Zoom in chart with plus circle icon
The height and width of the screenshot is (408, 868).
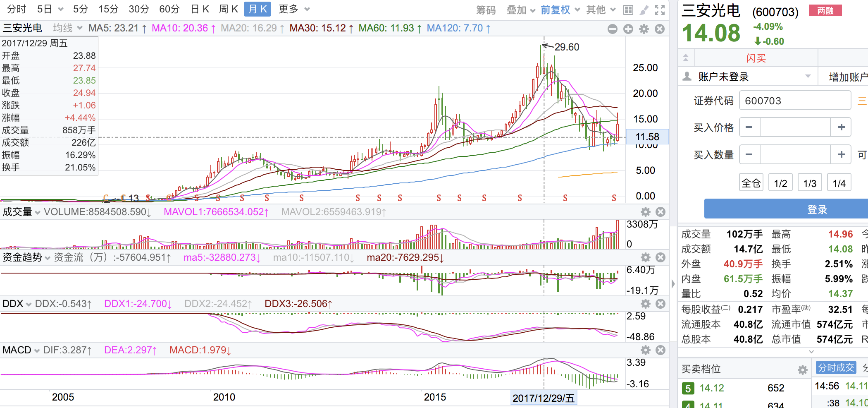628,29
